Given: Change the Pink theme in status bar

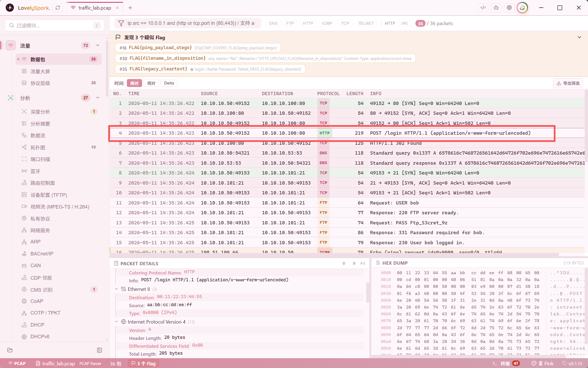Looking at the screenshot, I should click(x=543, y=363).
